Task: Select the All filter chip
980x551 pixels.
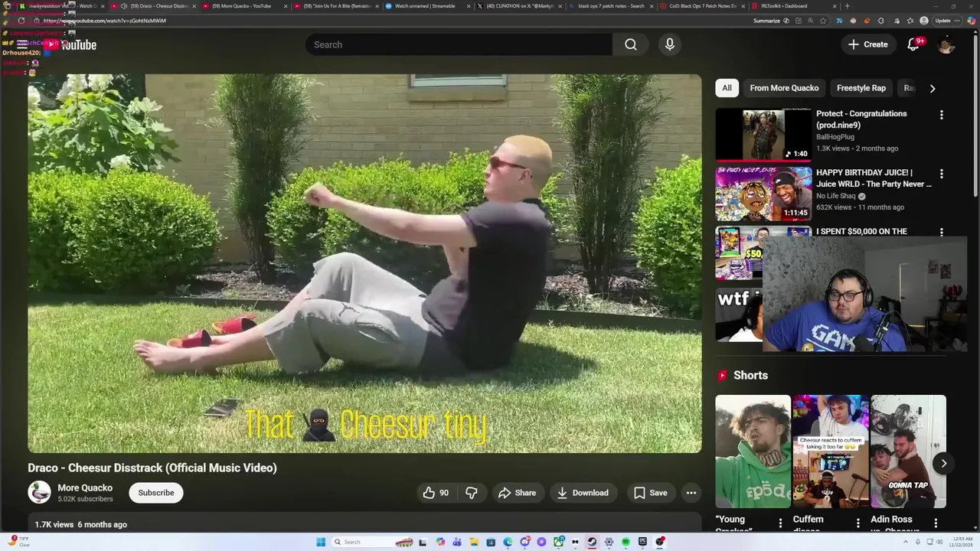Action: click(x=727, y=88)
